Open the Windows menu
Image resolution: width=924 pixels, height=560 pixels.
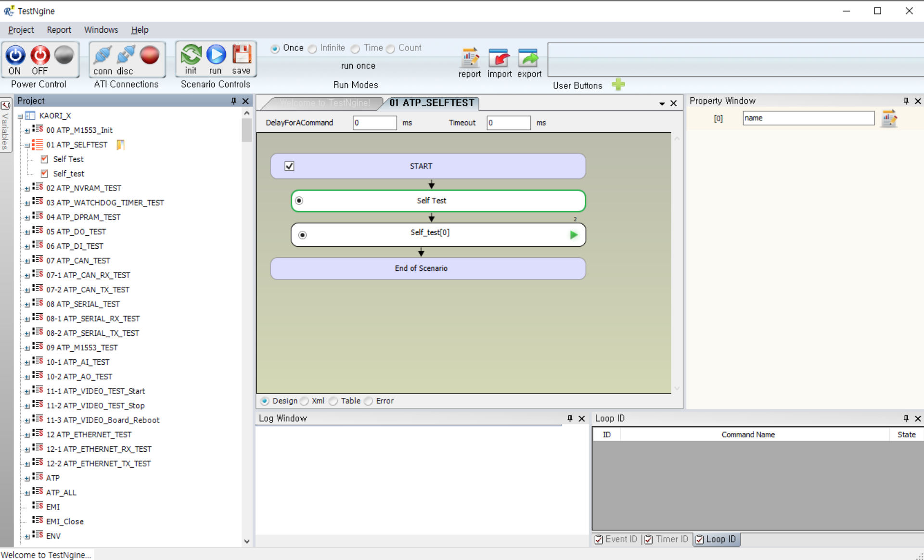[x=101, y=30]
